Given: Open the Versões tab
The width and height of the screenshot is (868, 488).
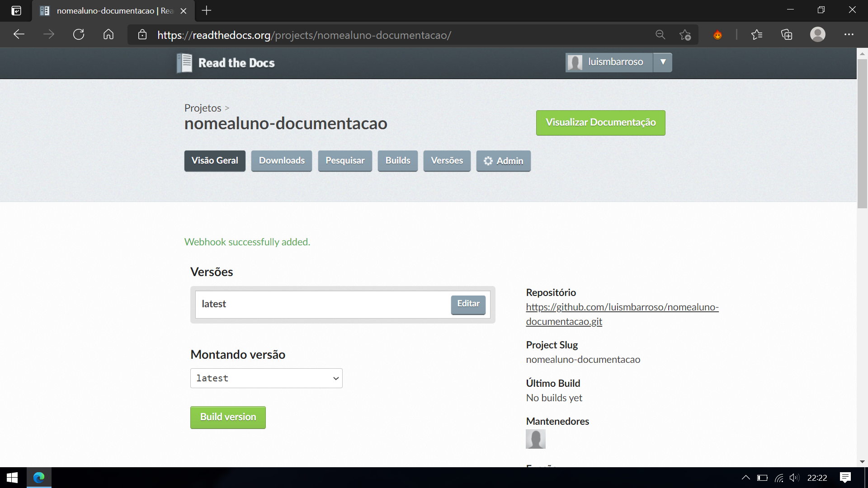Looking at the screenshot, I should pyautogui.click(x=447, y=161).
